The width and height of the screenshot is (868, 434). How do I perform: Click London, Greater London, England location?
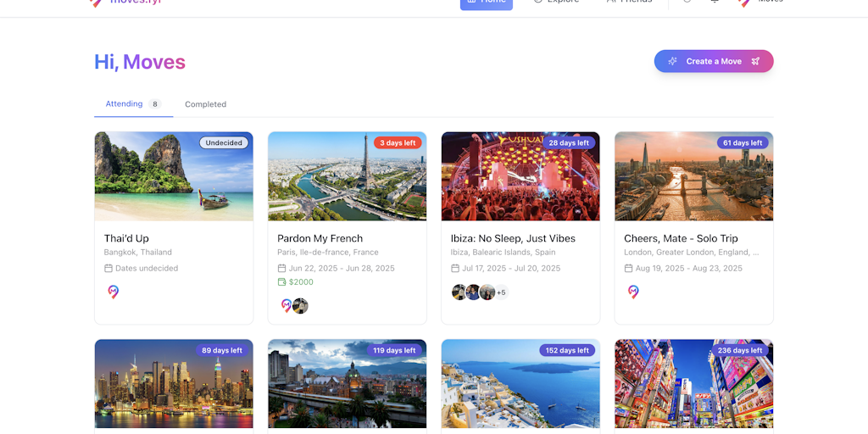click(x=692, y=253)
